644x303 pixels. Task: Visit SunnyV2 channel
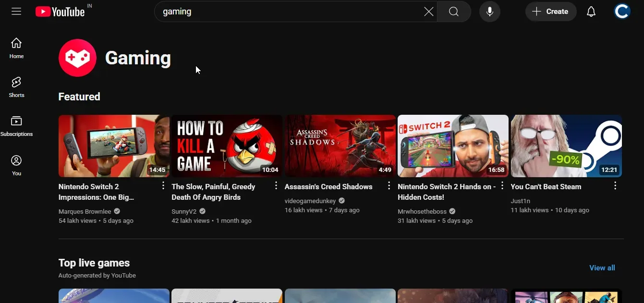coord(184,211)
